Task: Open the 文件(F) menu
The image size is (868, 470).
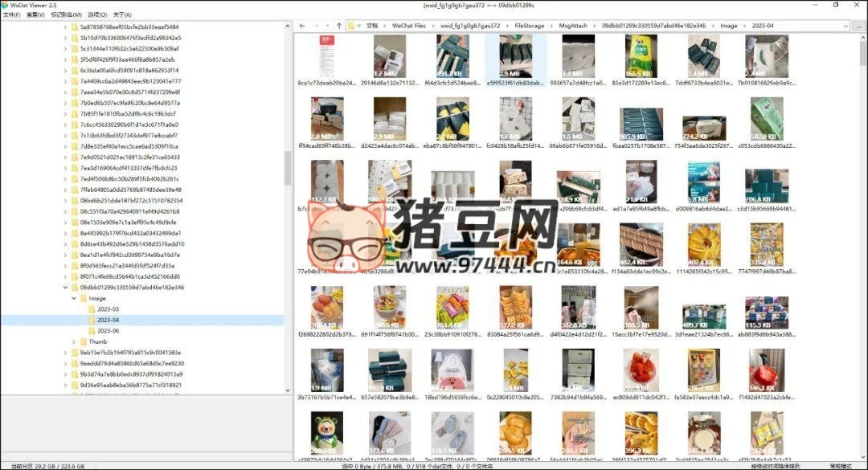Action: (11, 14)
